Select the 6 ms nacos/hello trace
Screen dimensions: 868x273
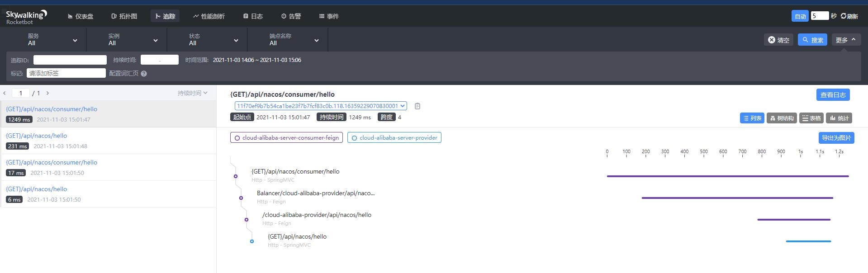pos(109,194)
